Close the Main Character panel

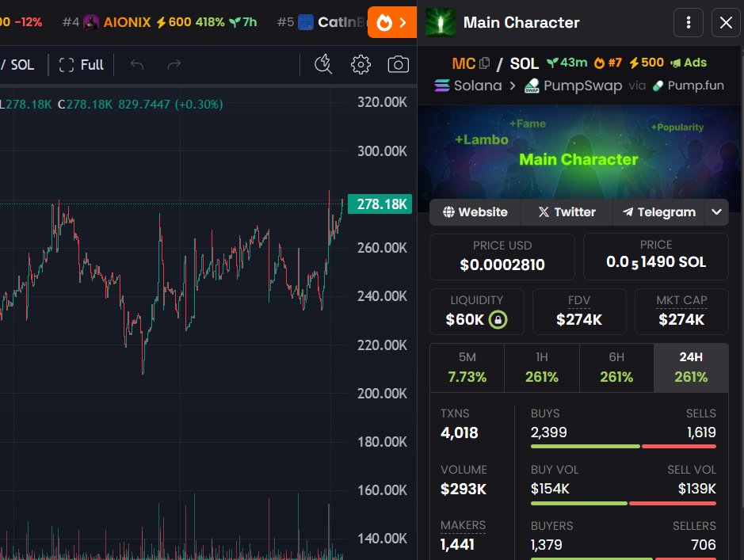[x=726, y=22]
